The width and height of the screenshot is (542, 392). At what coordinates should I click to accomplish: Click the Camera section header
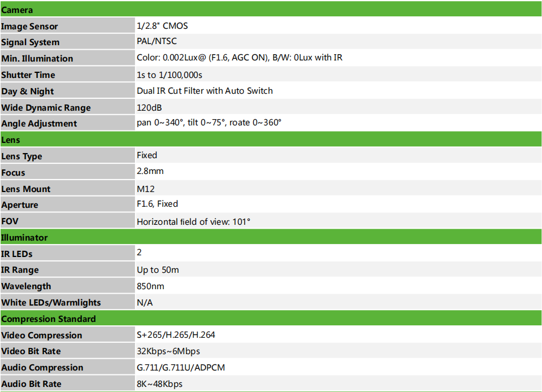pyautogui.click(x=271, y=10)
